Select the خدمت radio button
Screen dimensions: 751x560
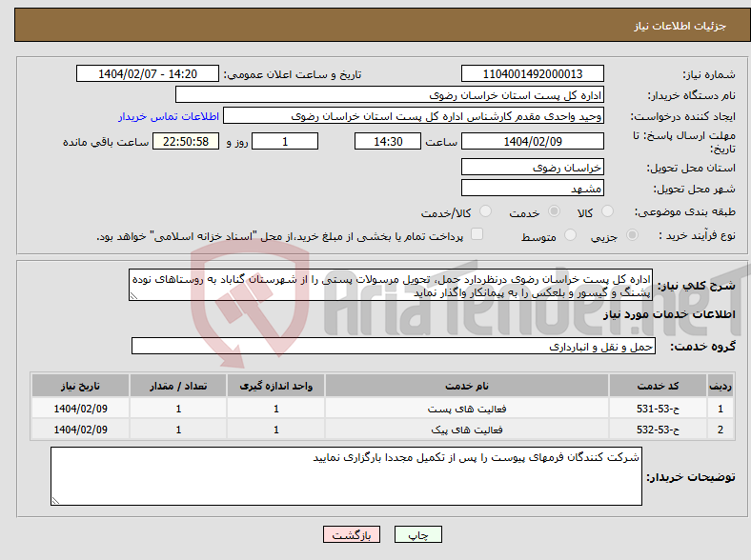point(554,211)
